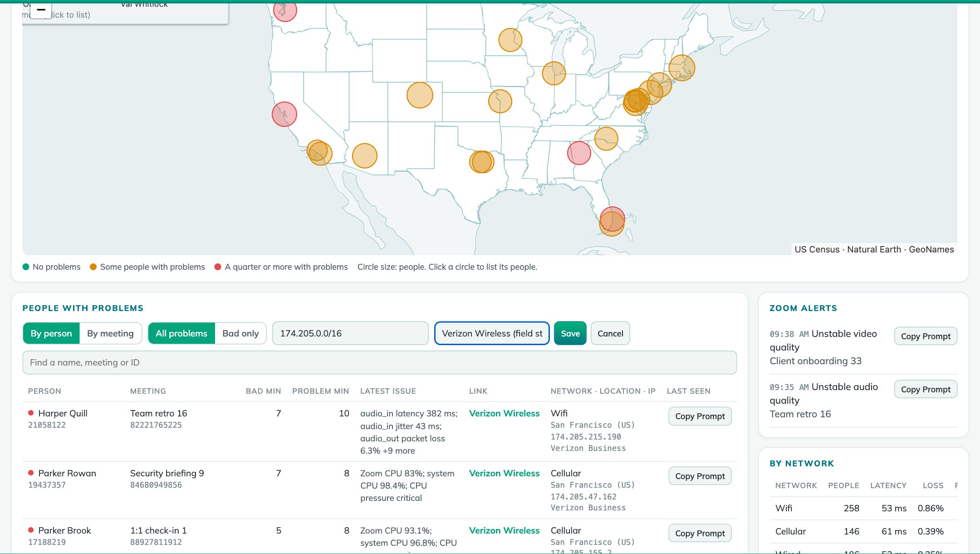Sort By Network table by LATENCY header

(888, 485)
